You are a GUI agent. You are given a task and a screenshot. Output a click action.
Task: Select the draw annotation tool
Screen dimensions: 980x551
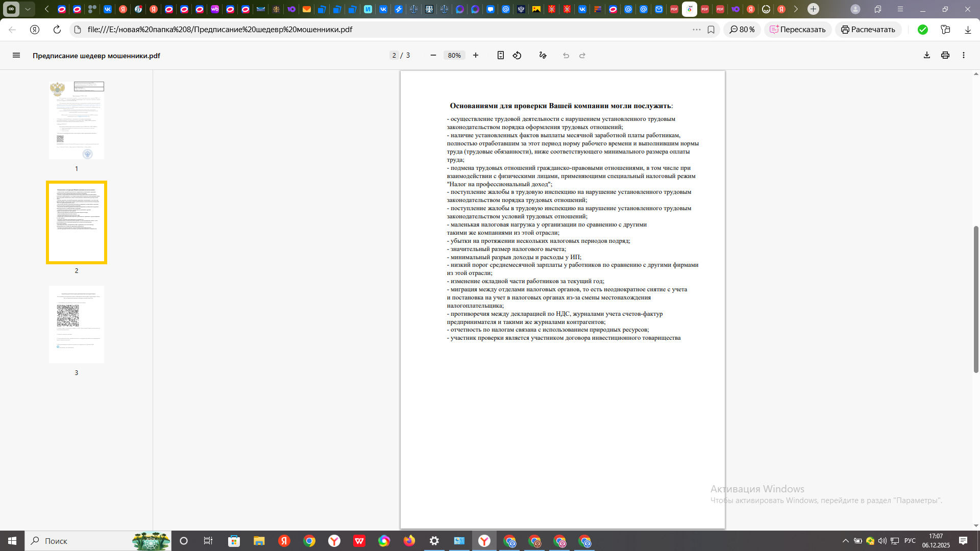[x=543, y=55]
